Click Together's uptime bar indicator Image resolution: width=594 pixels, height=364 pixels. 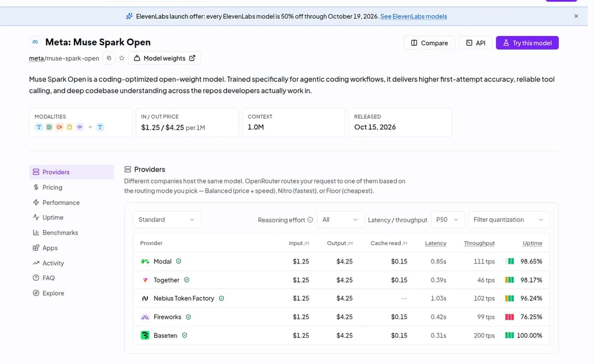click(510, 280)
